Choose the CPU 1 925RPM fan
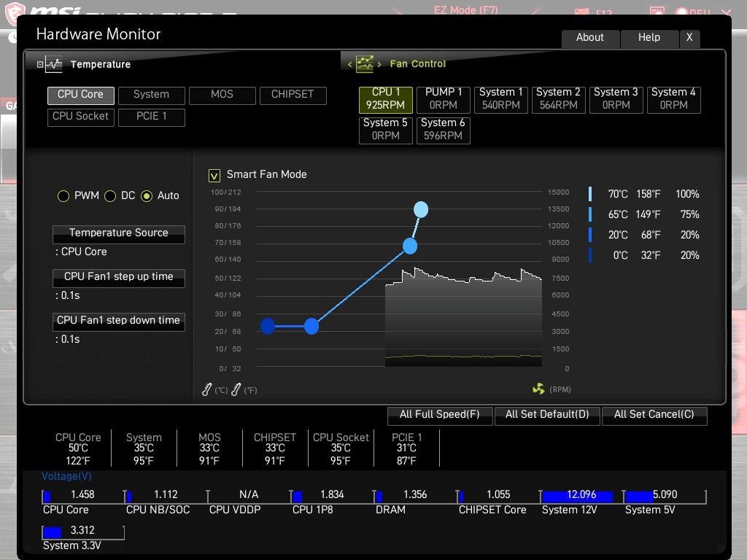Image resolution: width=747 pixels, height=560 pixels. click(386, 99)
